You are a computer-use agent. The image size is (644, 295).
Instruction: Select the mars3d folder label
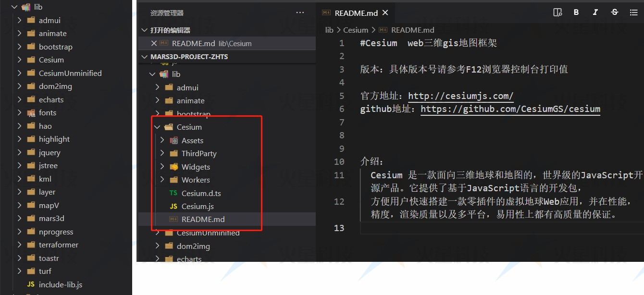(x=51, y=219)
